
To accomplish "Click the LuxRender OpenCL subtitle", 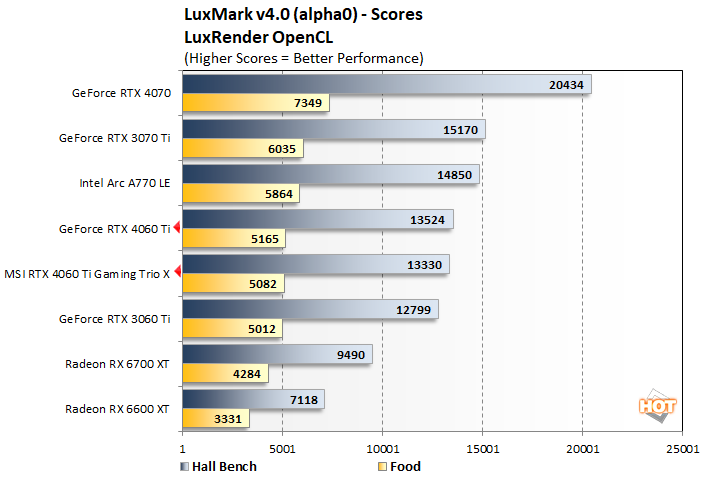I will click(x=259, y=37).
